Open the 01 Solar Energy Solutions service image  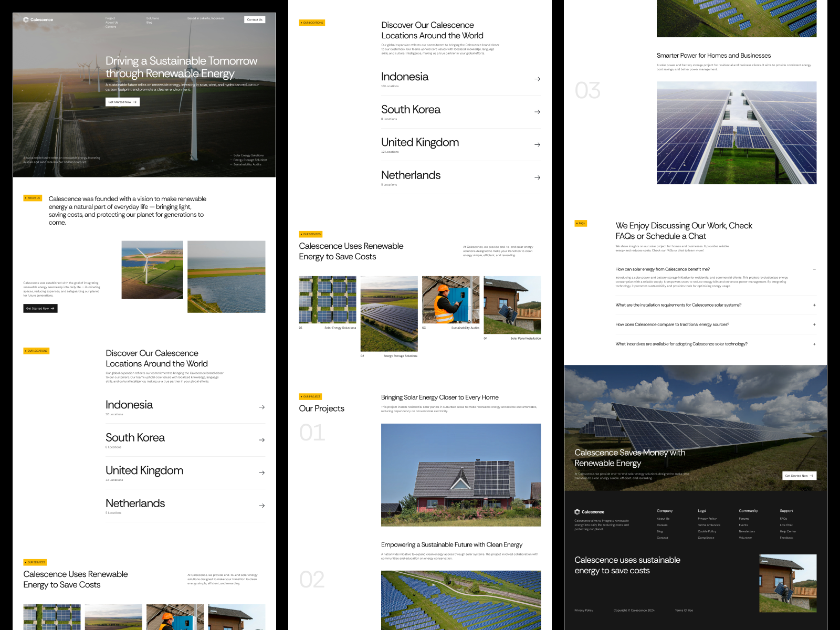328,300
